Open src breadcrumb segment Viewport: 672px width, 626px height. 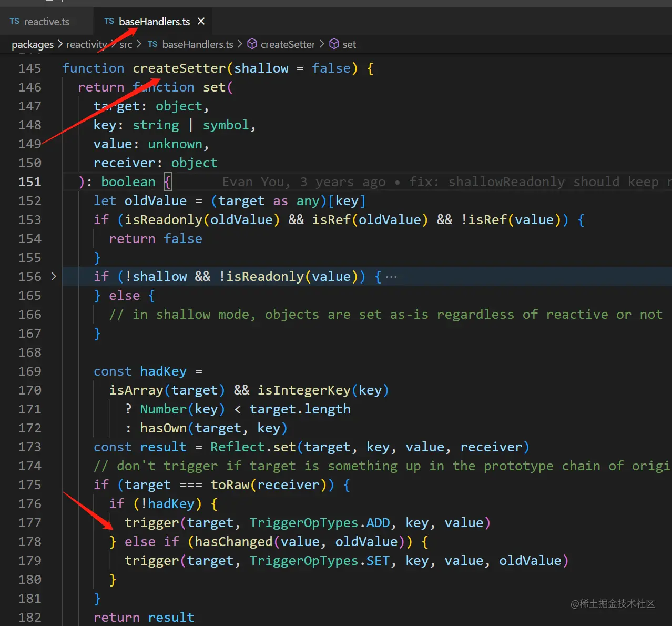pyautogui.click(x=126, y=44)
